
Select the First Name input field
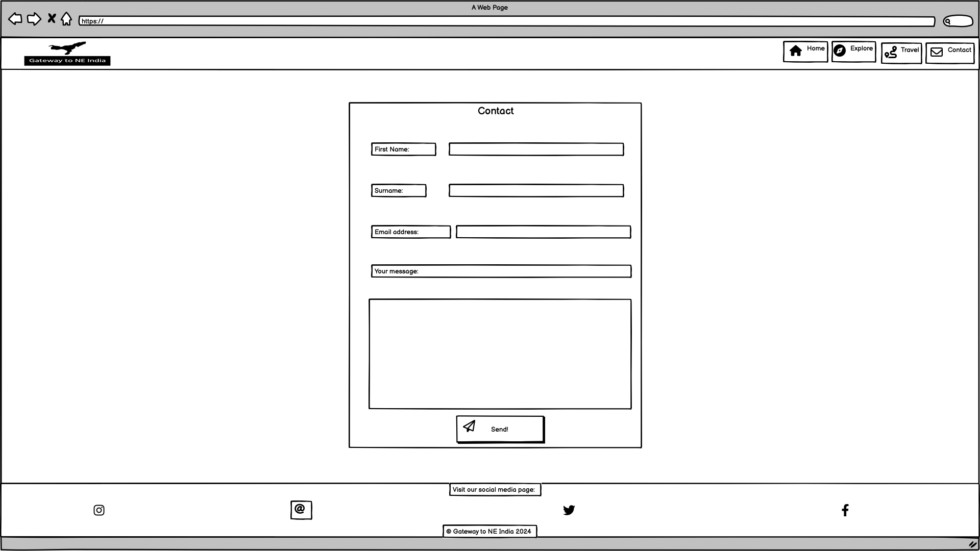pos(536,148)
